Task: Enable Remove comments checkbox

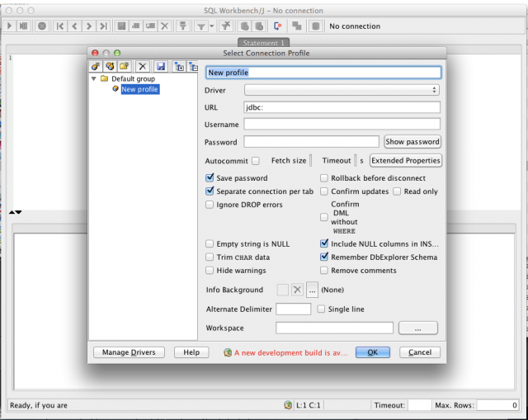Action: coord(324,270)
